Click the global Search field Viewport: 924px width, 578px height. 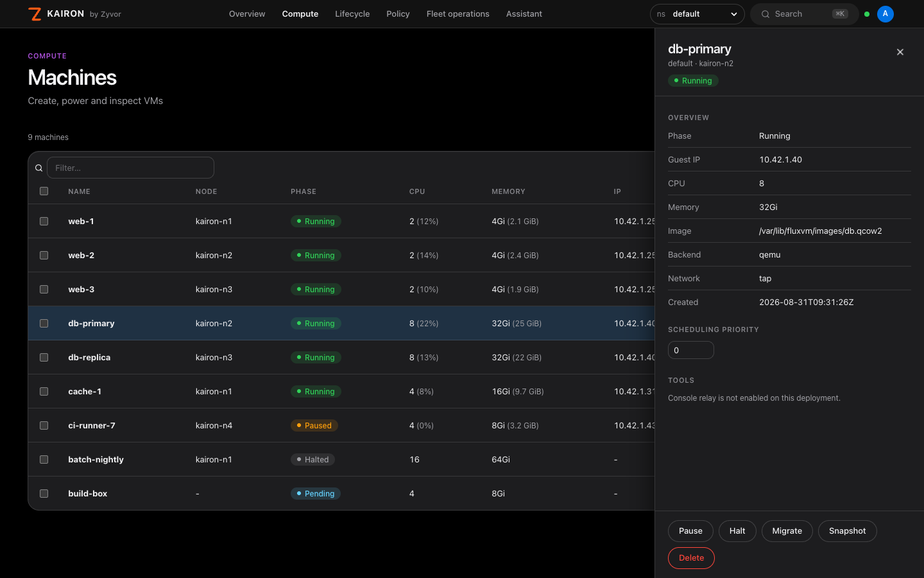tap(805, 14)
